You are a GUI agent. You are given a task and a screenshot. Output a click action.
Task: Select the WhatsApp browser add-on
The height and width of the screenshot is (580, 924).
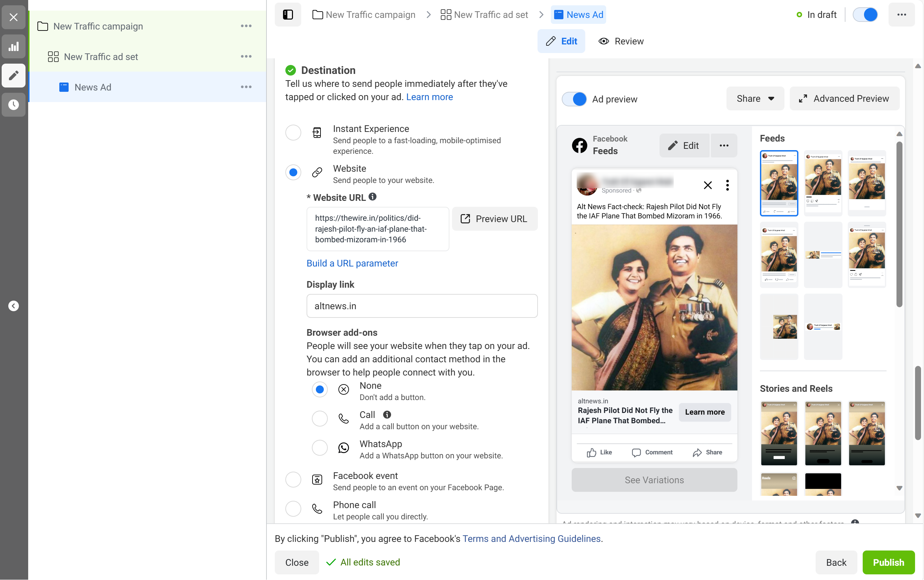coord(319,448)
